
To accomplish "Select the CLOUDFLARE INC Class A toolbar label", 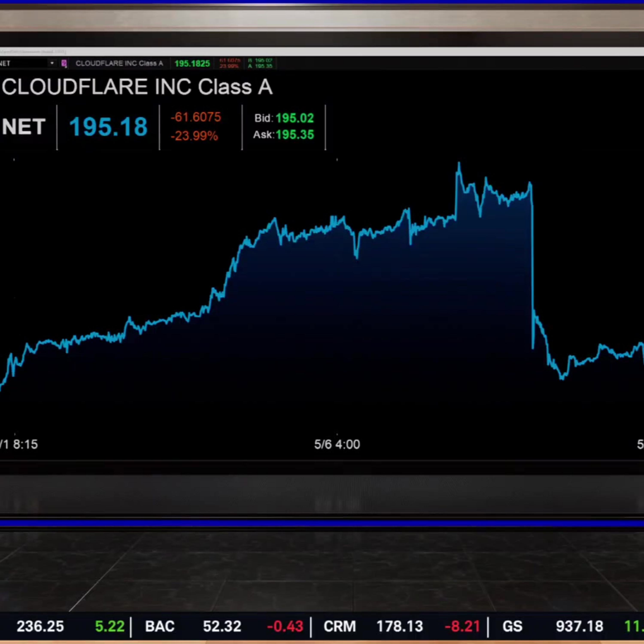I will (119, 63).
